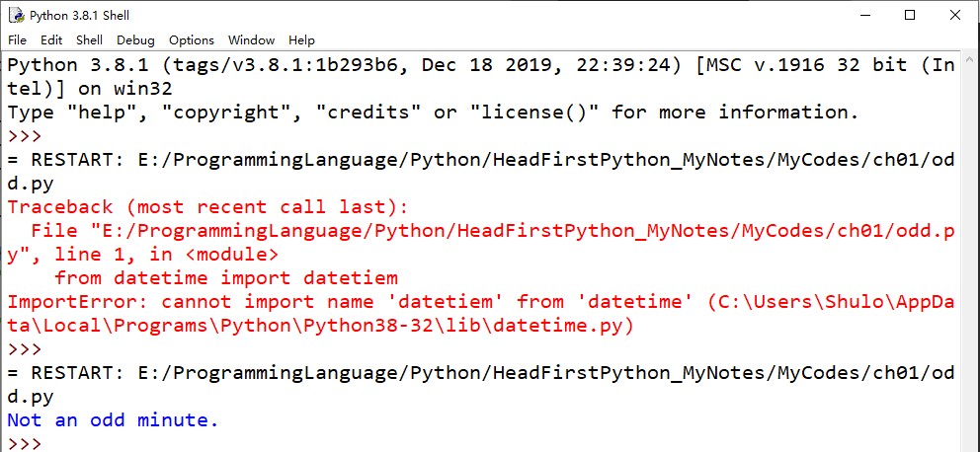
Task: Click the 'tel)] on win32' line
Action: (x=89, y=89)
